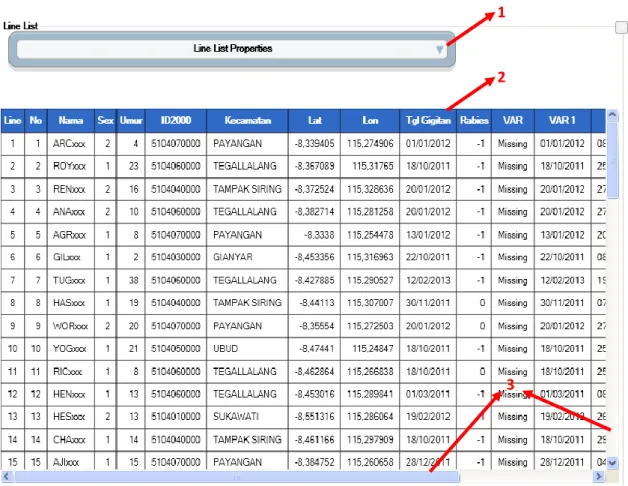The height and width of the screenshot is (486, 628).
Task: Click the vertical scrollbar thumb
Action: (x=612, y=160)
